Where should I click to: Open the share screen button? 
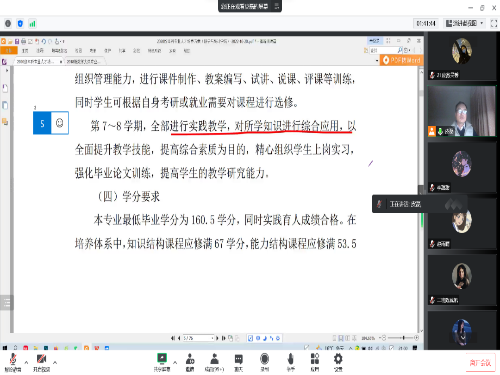pyautogui.click(x=162, y=362)
